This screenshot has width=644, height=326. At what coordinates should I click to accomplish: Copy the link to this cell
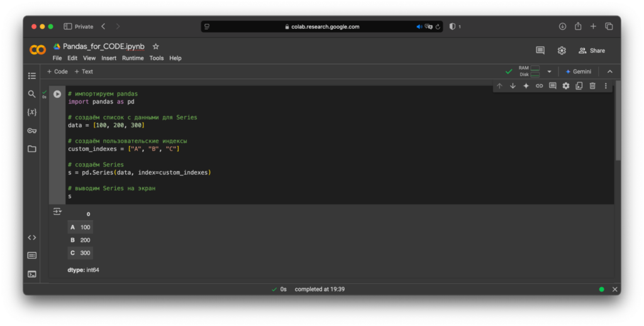click(x=539, y=86)
